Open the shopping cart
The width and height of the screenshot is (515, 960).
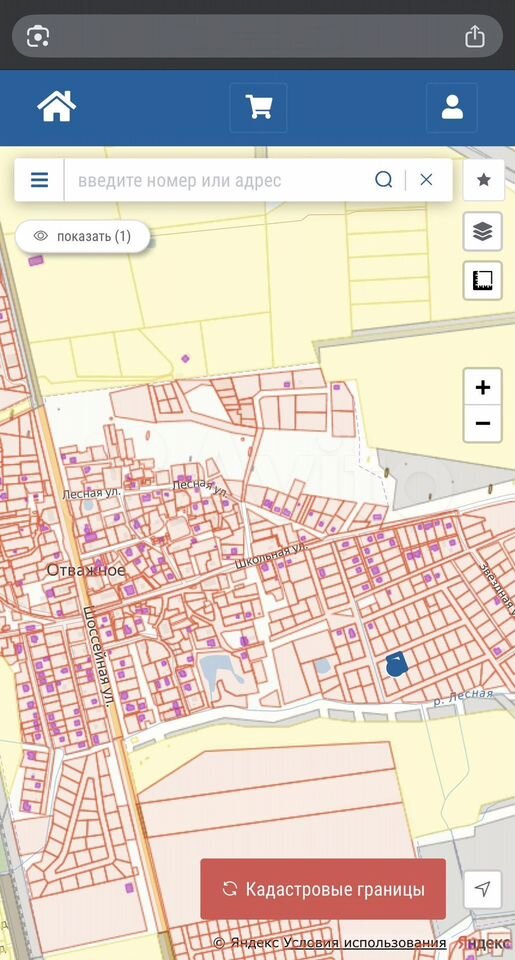pyautogui.click(x=258, y=107)
